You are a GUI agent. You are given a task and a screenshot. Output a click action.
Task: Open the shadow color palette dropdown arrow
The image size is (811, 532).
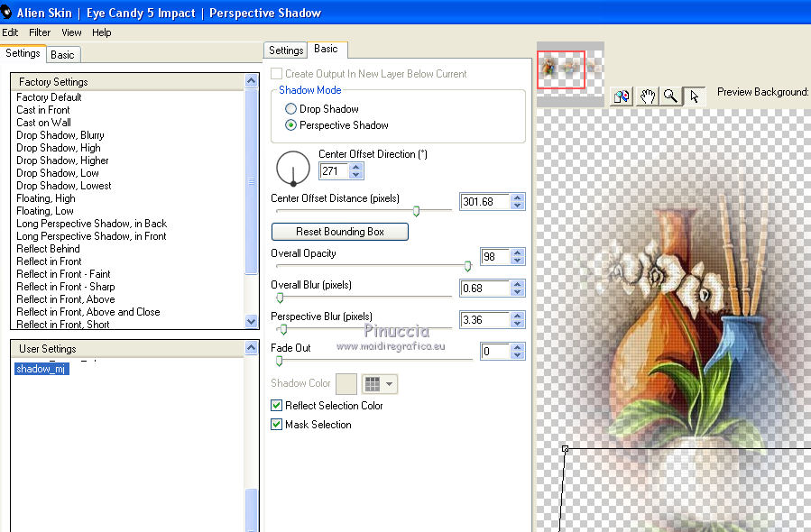390,383
